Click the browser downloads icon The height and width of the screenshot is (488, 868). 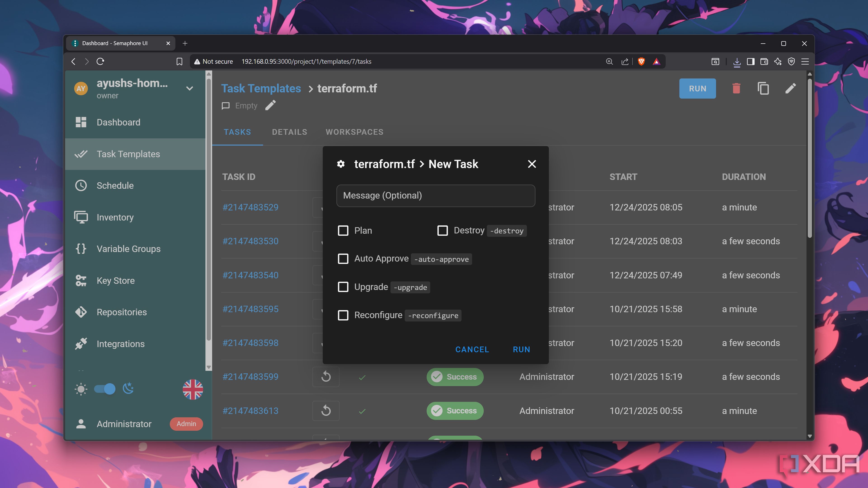[x=737, y=62]
